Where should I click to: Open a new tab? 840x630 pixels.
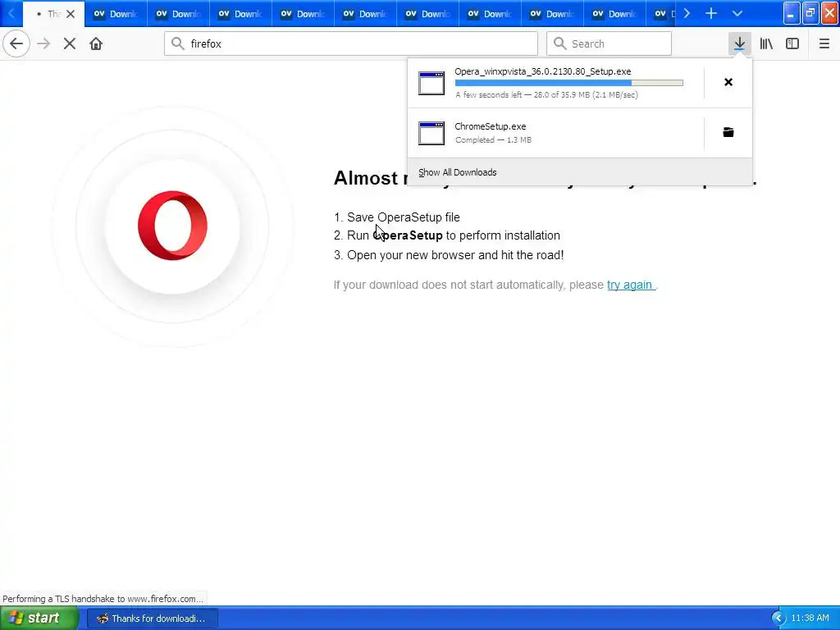pyautogui.click(x=711, y=13)
